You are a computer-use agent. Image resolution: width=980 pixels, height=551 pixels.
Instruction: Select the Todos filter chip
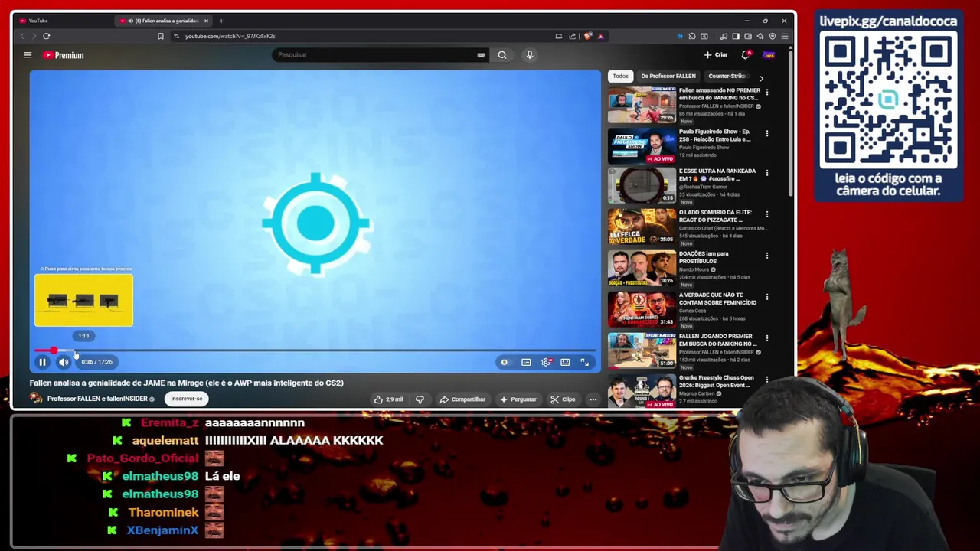tap(620, 76)
